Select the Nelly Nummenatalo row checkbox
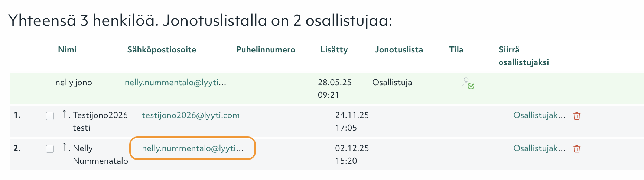 click(50, 149)
